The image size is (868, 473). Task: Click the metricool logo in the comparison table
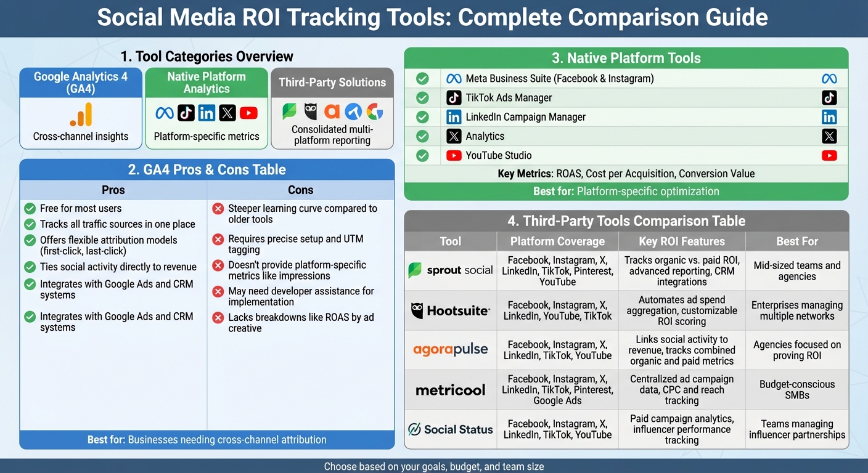tap(451, 390)
